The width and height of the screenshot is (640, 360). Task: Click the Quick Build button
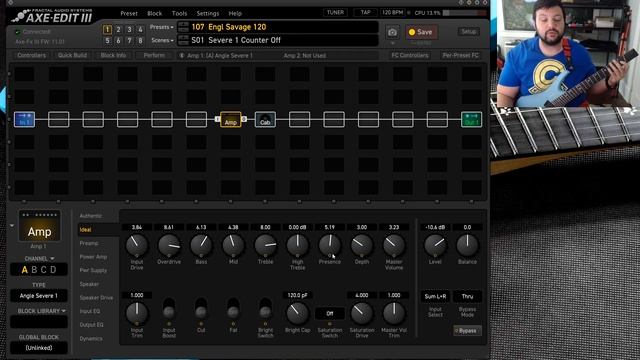(72, 56)
